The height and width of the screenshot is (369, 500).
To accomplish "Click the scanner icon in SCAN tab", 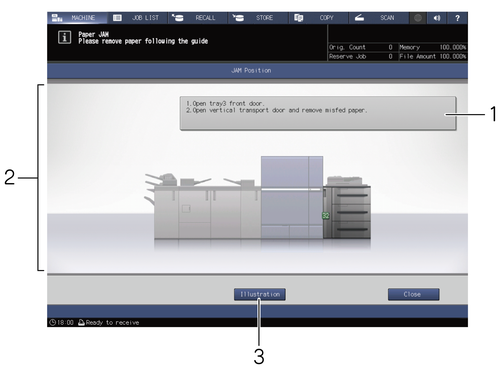I will point(359,18).
